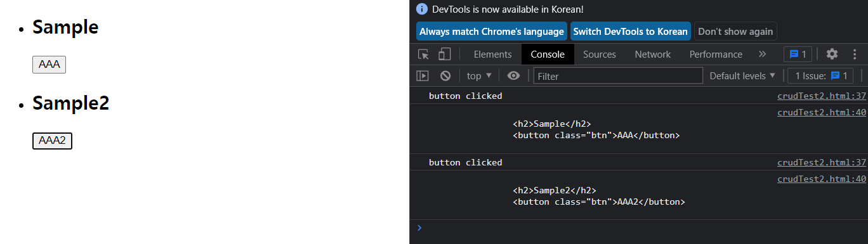Select the first 'button clicked' log message
This screenshot has width=868, height=244.
[x=465, y=96]
